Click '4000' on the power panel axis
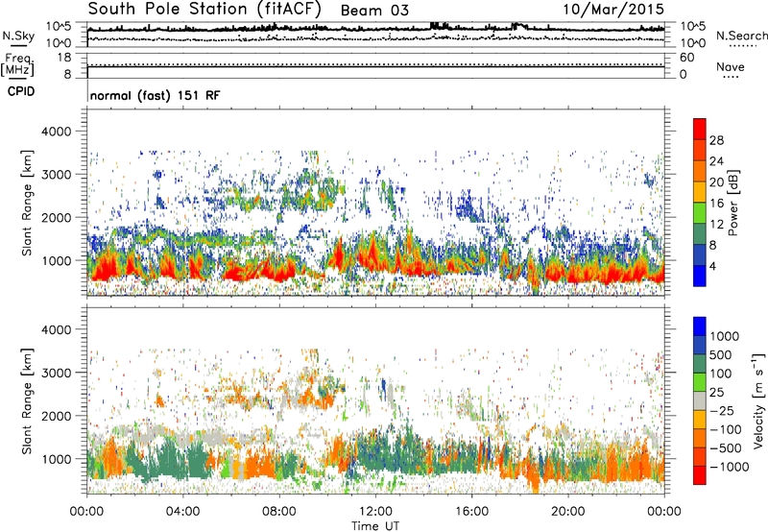 (x=56, y=132)
